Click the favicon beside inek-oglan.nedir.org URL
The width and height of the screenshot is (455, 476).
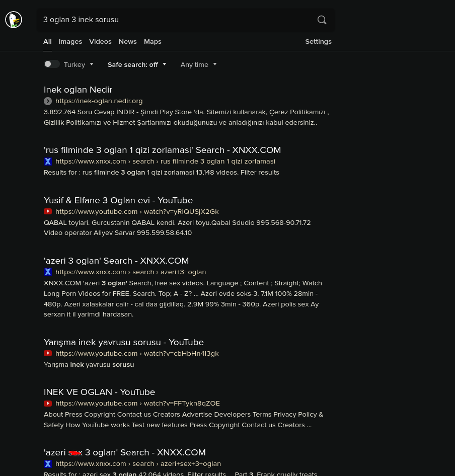(48, 101)
